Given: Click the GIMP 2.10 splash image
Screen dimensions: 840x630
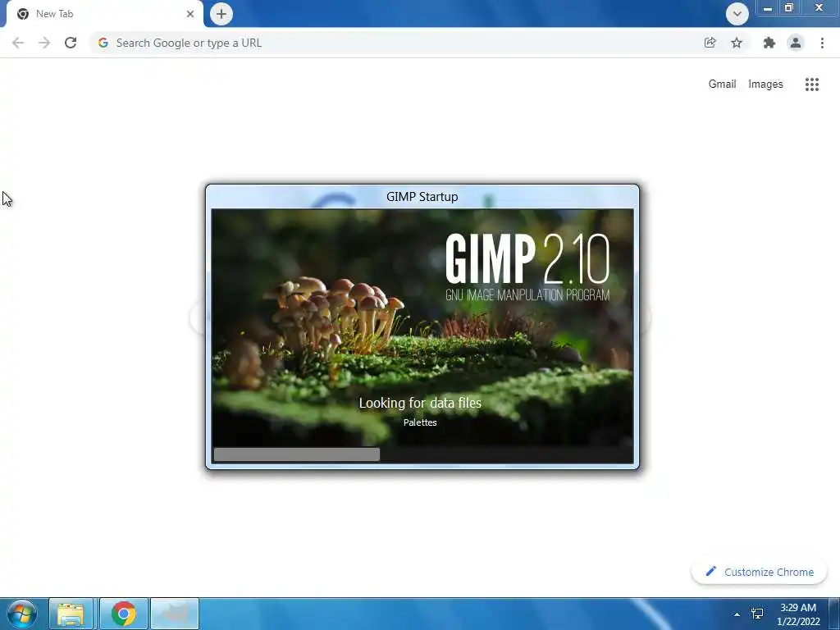Looking at the screenshot, I should click(x=422, y=326).
